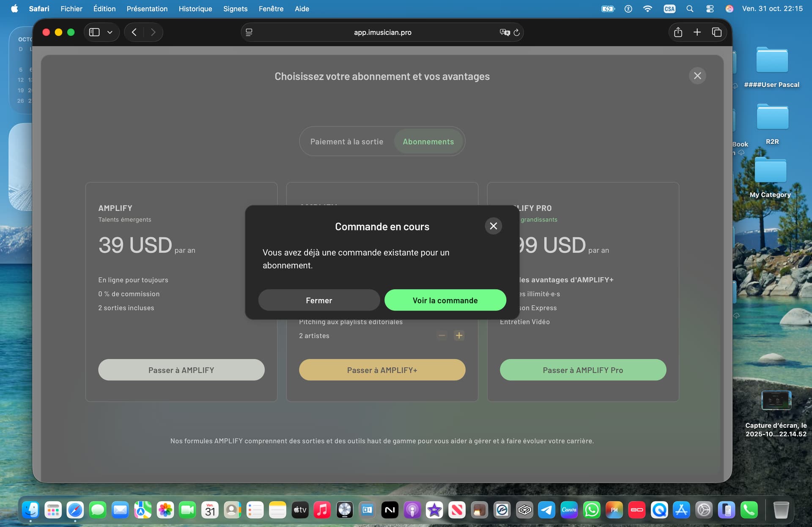Click the app.imusician.pro address field
The image size is (812, 527).
382,33
